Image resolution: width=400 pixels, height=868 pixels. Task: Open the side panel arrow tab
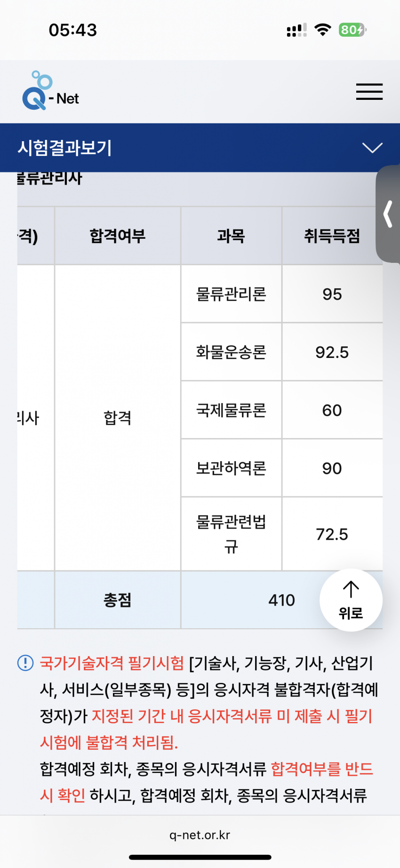[x=388, y=214]
